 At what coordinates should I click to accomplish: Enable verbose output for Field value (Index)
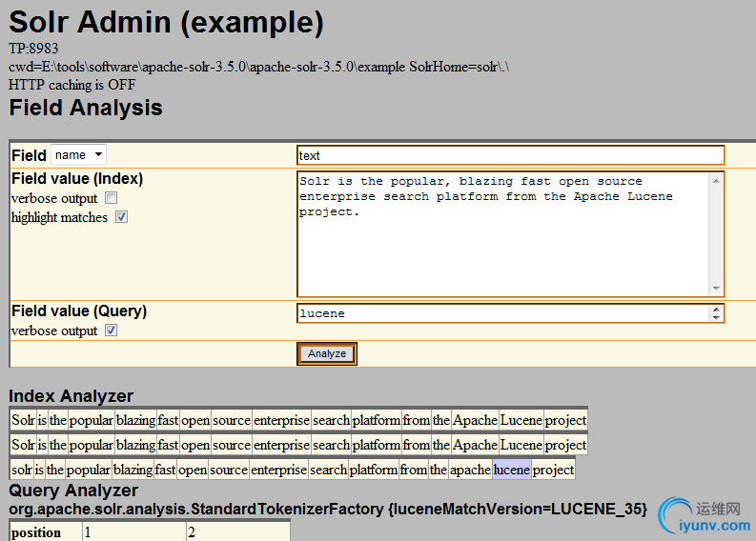[112, 198]
